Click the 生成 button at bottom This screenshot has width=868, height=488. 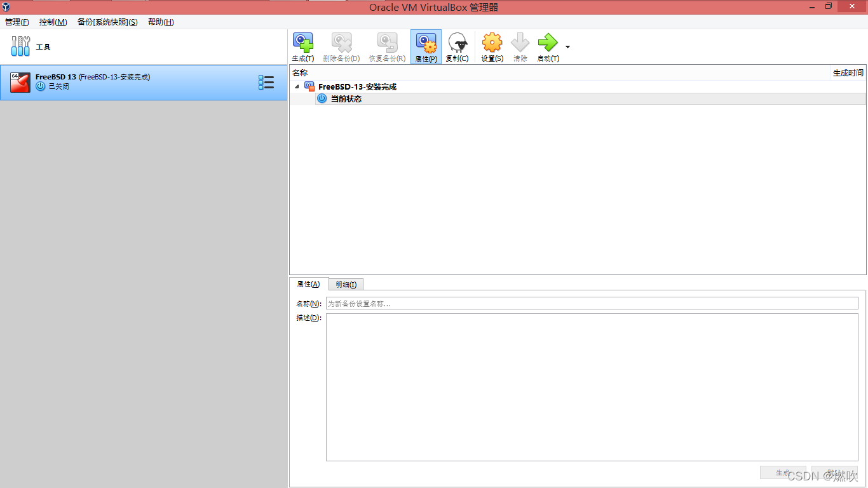(x=783, y=473)
